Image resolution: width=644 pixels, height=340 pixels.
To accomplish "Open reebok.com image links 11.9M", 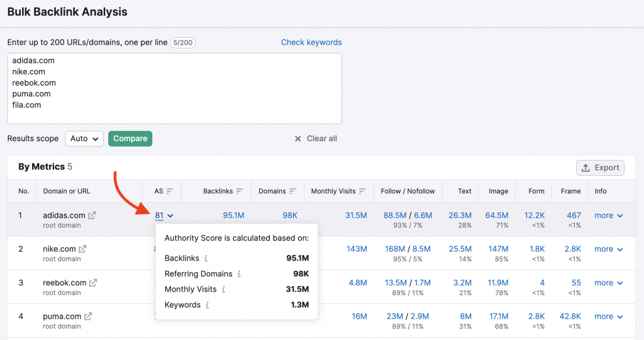I will [x=498, y=283].
